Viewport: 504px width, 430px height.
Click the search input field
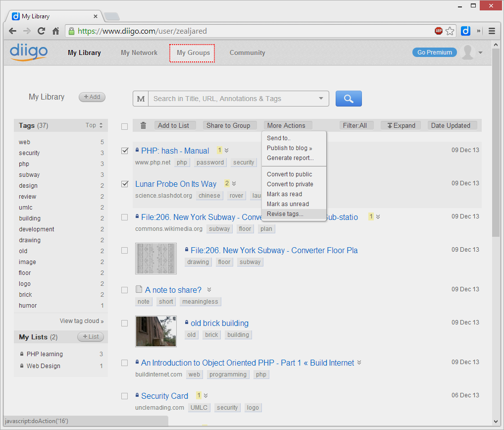(234, 99)
